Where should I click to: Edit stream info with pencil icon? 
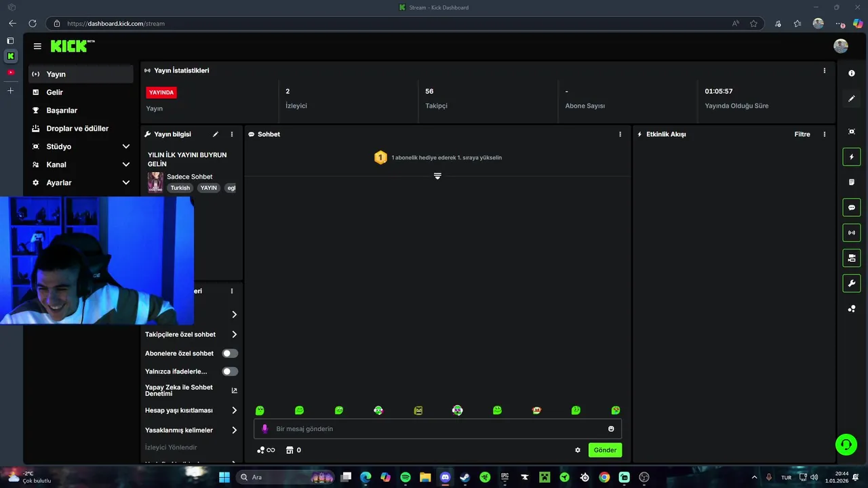216,134
